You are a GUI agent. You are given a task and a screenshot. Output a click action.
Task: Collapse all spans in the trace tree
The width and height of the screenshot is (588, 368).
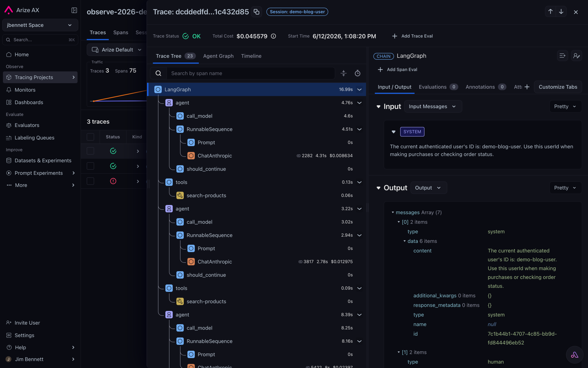click(x=344, y=73)
